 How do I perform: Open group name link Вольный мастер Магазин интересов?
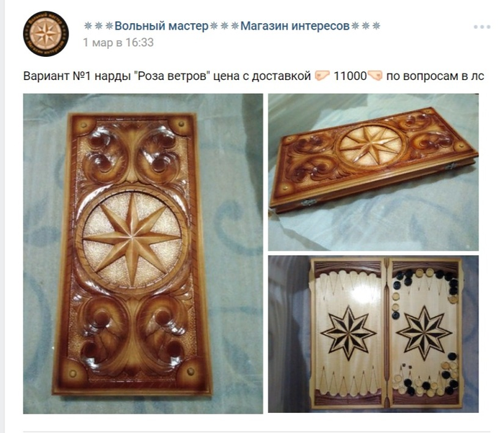pos(232,26)
